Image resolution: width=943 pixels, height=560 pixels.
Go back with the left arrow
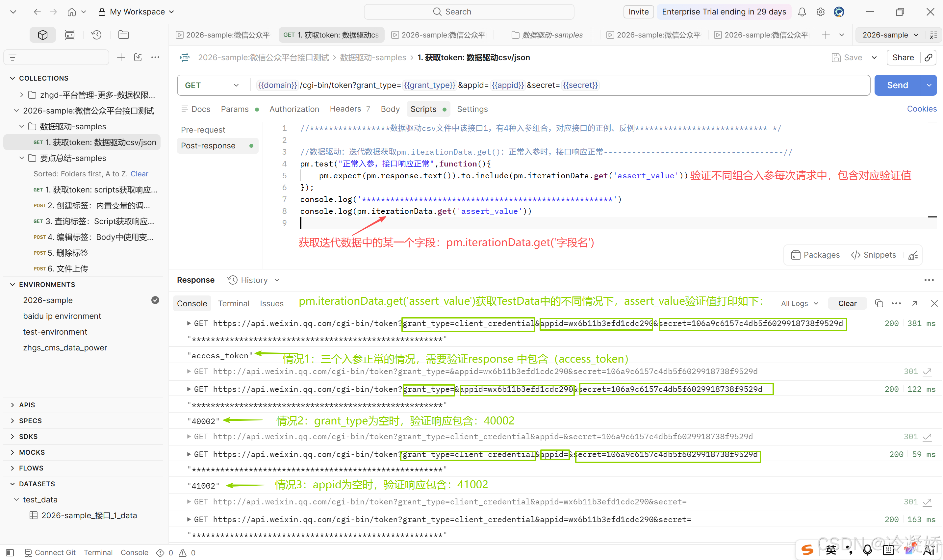point(37,12)
